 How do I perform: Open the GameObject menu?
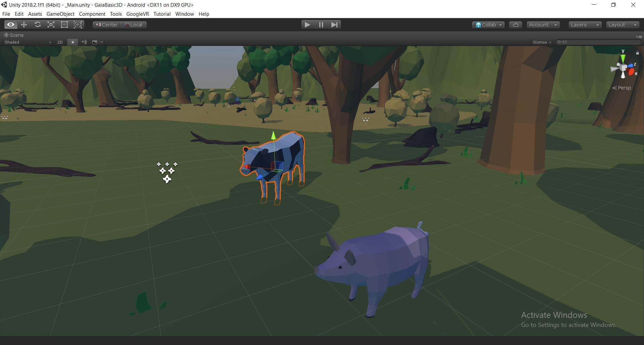(60, 14)
